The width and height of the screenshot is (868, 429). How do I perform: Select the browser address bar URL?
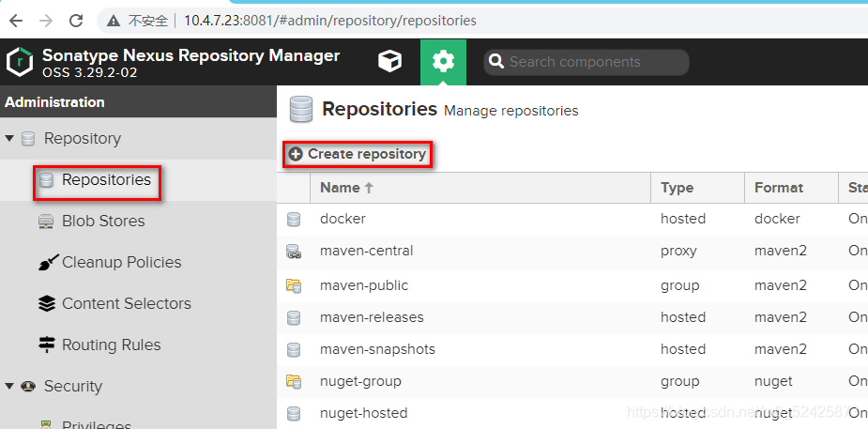coord(330,21)
